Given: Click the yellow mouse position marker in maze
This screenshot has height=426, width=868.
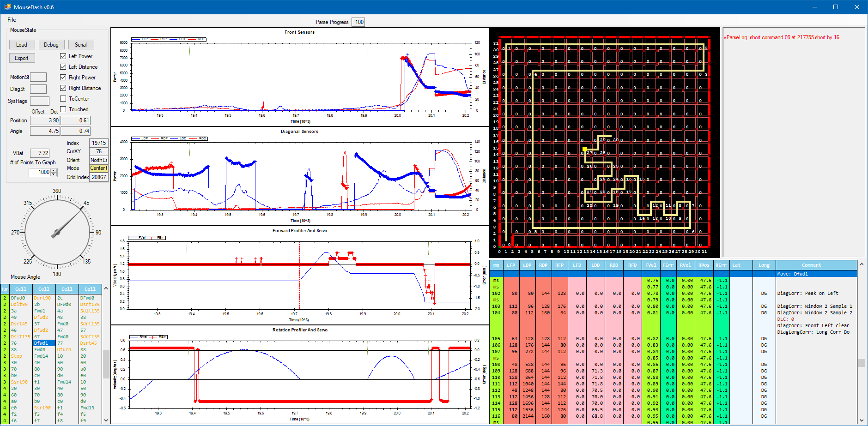Looking at the screenshot, I should [x=585, y=149].
